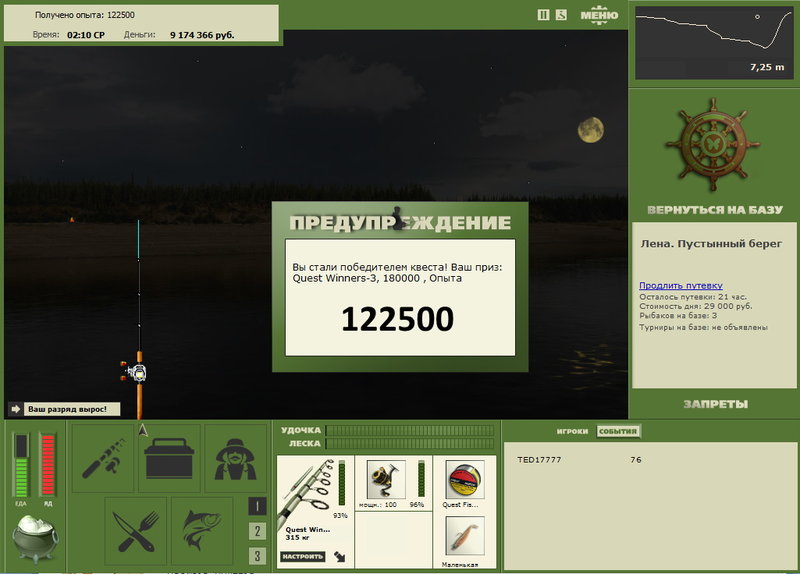800x574 pixels.
Task: Click the fishing reel on the rod
Action: click(135, 372)
